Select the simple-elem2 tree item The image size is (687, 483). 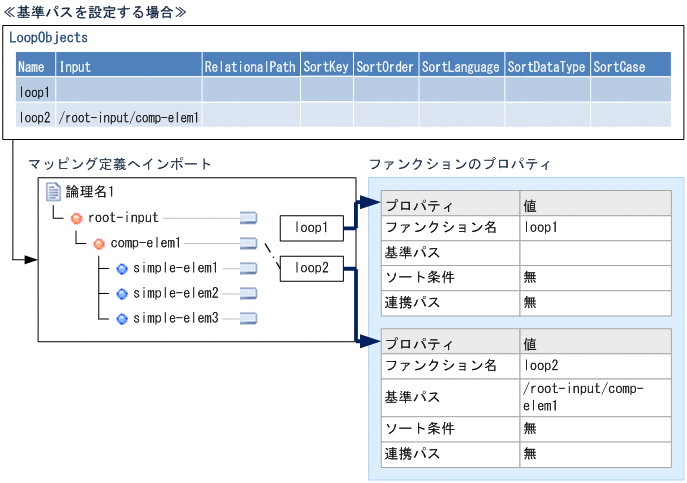coord(175,294)
